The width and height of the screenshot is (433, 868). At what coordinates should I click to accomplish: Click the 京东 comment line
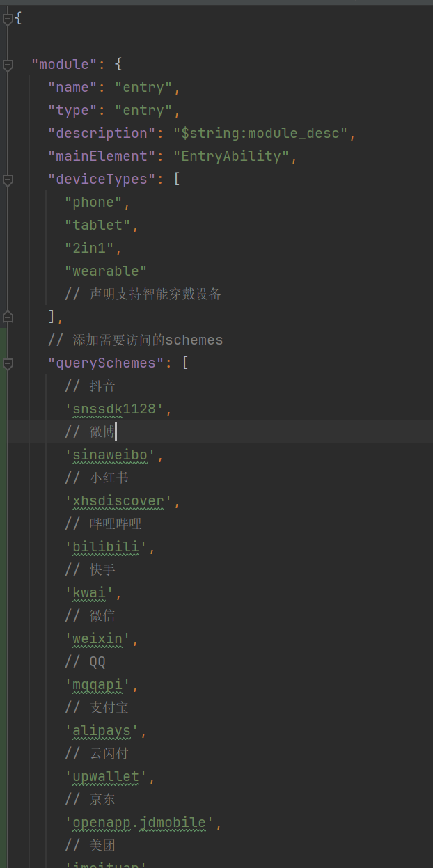pyautogui.click(x=90, y=800)
